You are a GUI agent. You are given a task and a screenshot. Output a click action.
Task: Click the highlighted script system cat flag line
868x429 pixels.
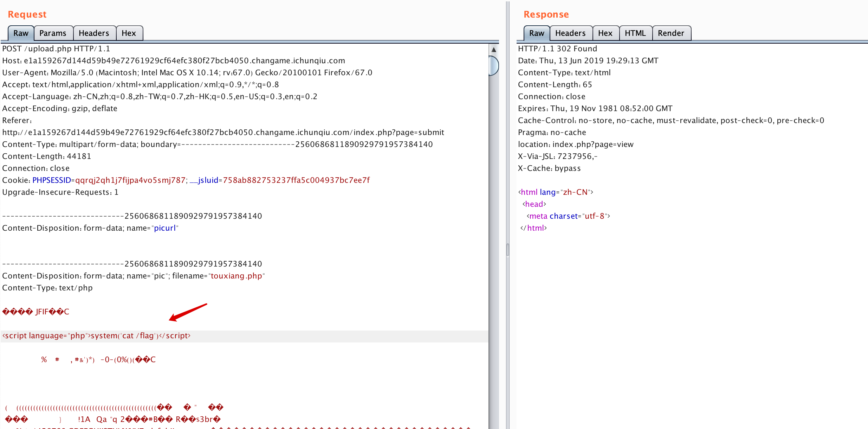click(x=96, y=336)
